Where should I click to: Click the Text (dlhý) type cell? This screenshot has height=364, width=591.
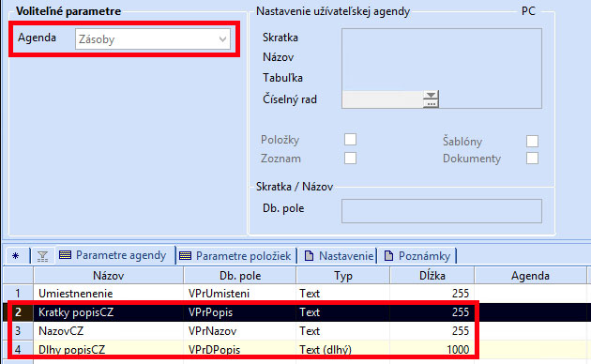coord(343,349)
